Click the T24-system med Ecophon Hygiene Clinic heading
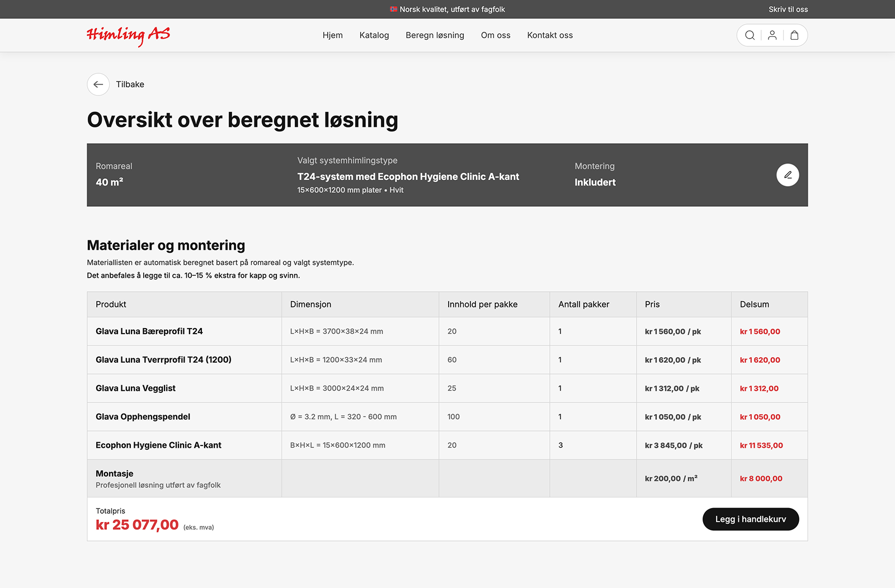Screen dimensions: 895x588 tap(408, 177)
